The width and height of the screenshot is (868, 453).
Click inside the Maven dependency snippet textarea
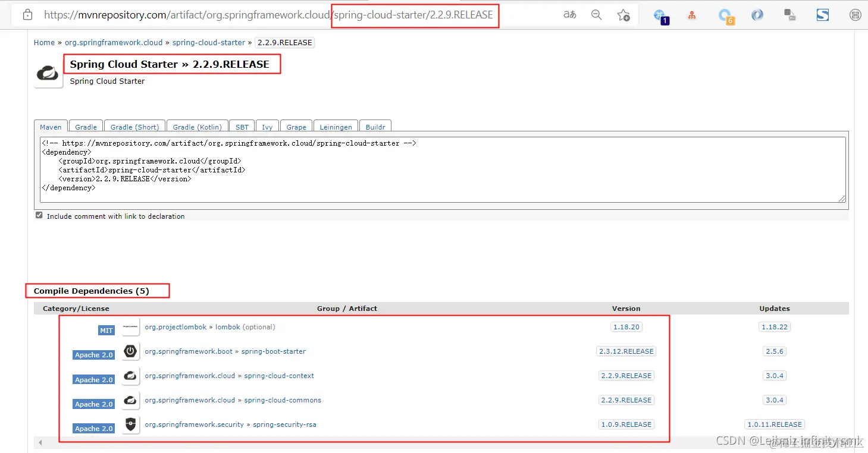(x=443, y=170)
